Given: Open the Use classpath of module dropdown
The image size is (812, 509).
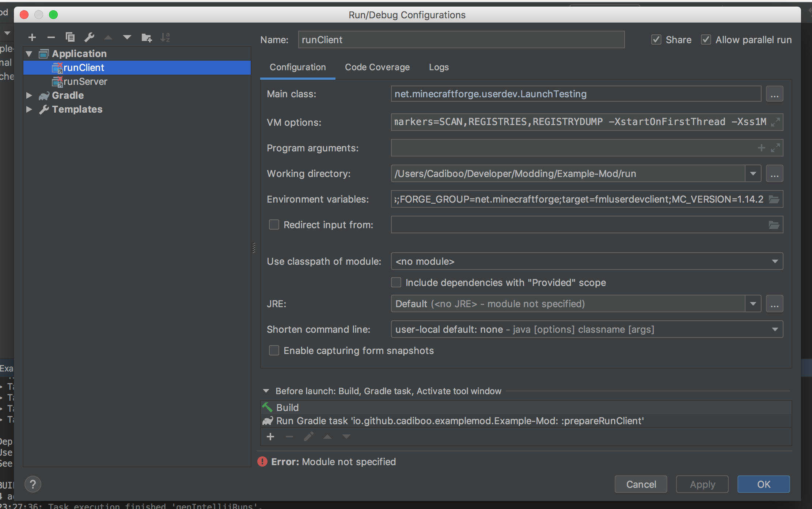Looking at the screenshot, I should pyautogui.click(x=775, y=261).
